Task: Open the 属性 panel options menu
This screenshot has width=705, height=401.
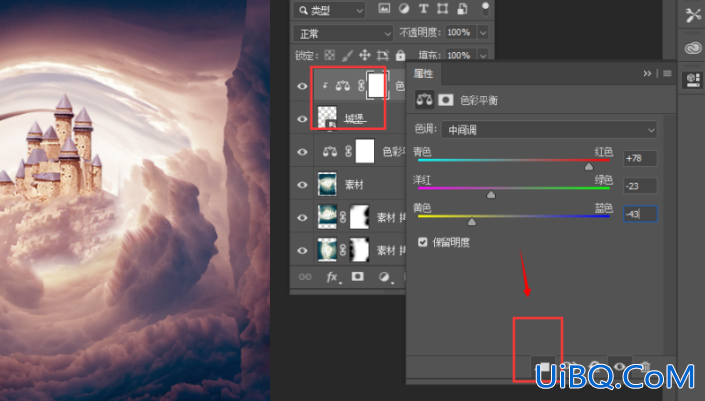Action: tap(667, 74)
